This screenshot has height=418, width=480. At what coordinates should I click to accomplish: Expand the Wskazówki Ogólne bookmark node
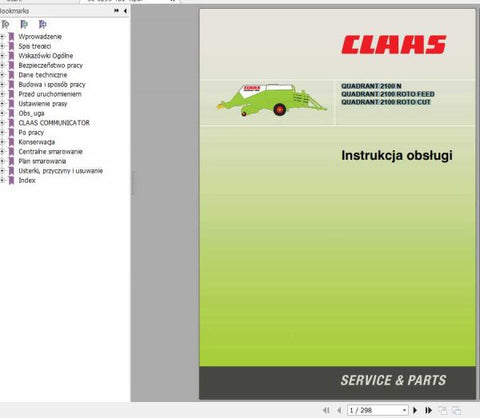pyautogui.click(x=2, y=56)
